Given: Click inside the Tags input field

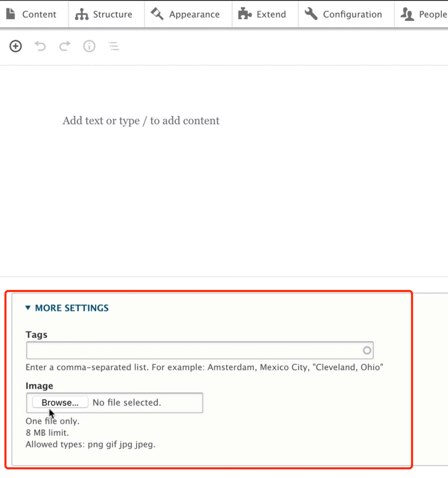Looking at the screenshot, I should pos(200,350).
